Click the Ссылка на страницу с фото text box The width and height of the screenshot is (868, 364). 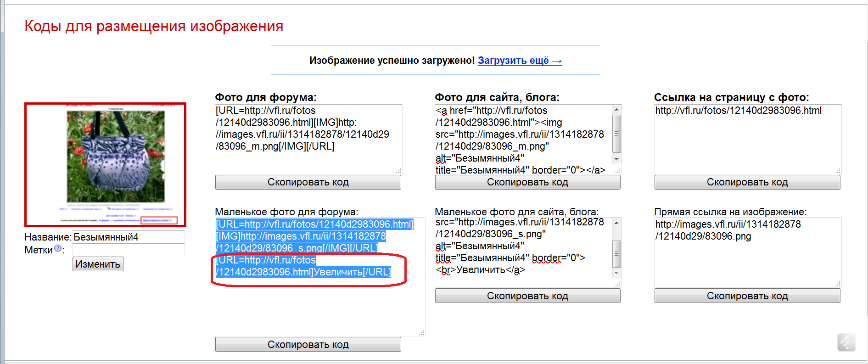point(747,142)
